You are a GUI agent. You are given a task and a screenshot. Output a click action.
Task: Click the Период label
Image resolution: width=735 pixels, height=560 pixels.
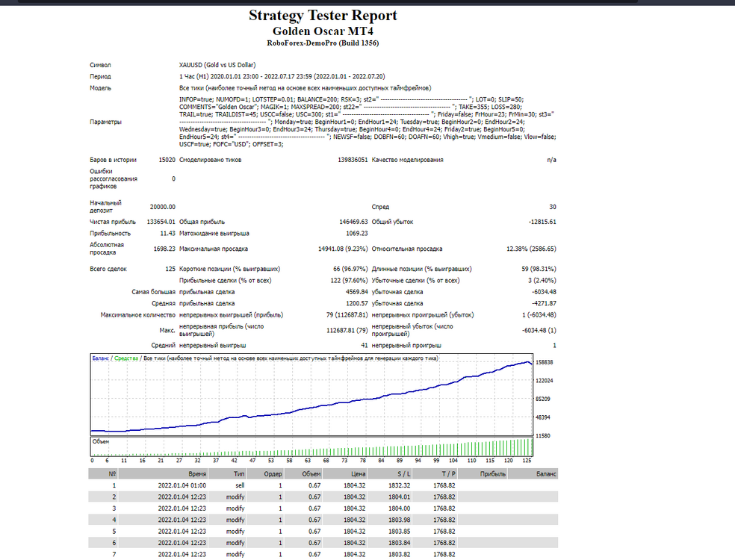[100, 76]
